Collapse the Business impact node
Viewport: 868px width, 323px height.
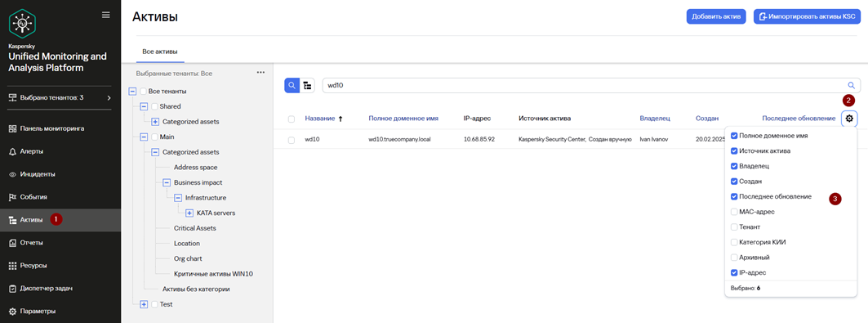[x=167, y=182]
